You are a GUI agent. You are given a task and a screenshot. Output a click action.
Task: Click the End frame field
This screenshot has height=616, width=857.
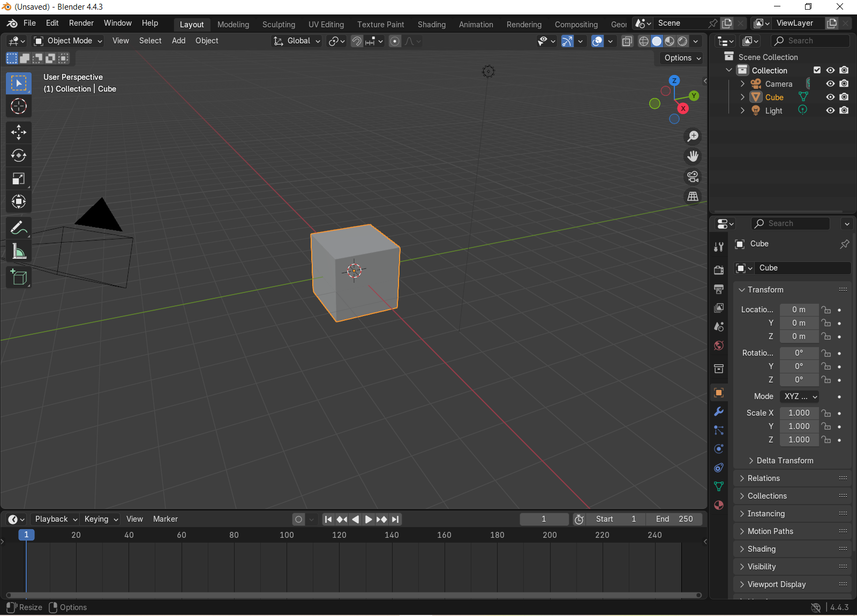(x=674, y=519)
